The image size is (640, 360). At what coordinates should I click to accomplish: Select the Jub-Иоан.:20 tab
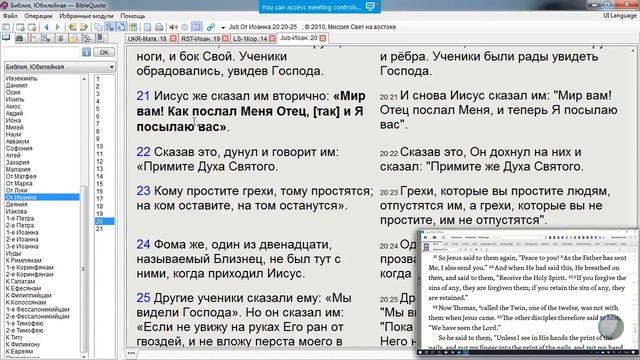(x=299, y=38)
